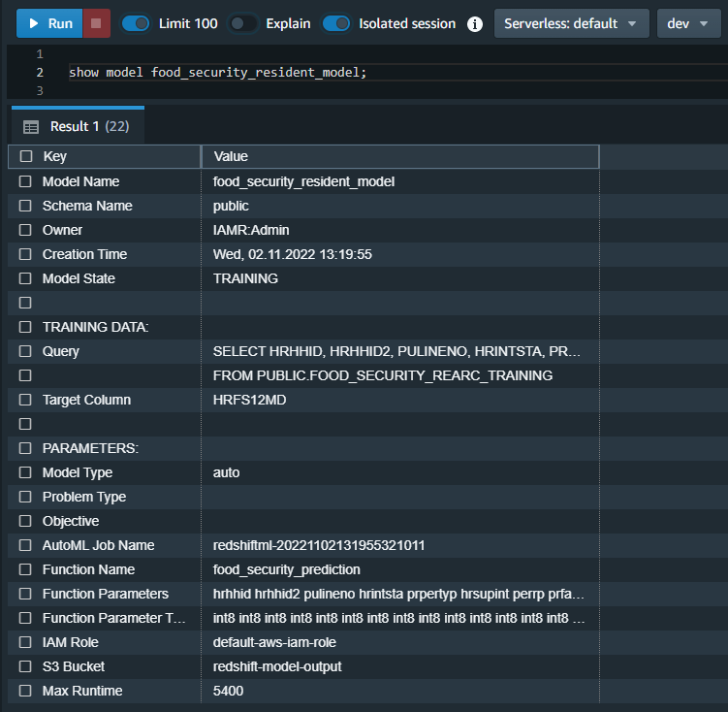Screen dimensions: 728x712
Task: Toggle Isolated session switch
Action: click(336, 23)
